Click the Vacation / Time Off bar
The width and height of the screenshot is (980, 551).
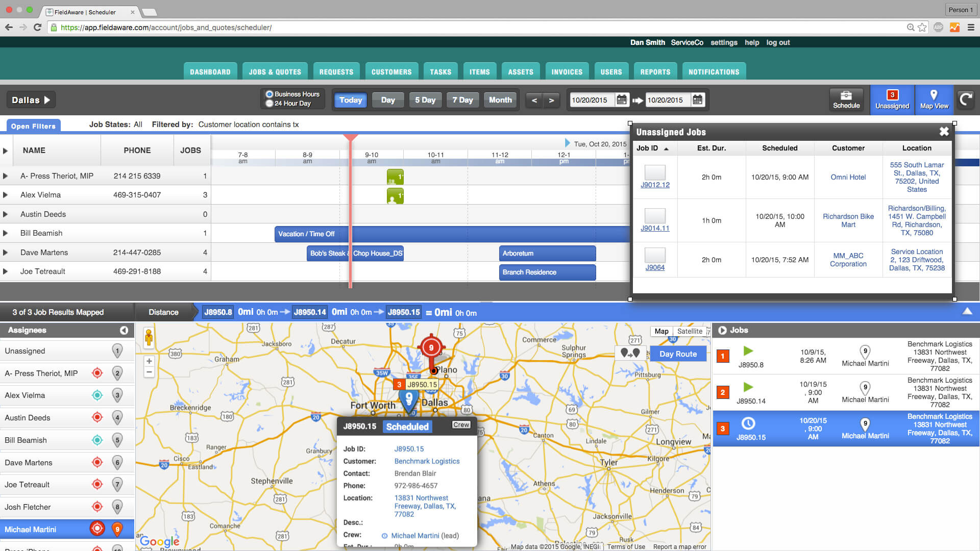[x=452, y=234]
